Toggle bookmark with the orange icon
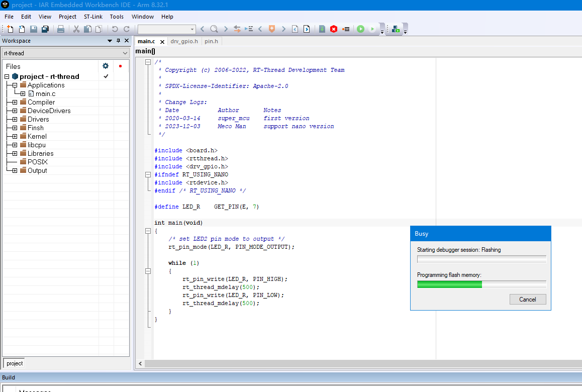 (272, 29)
